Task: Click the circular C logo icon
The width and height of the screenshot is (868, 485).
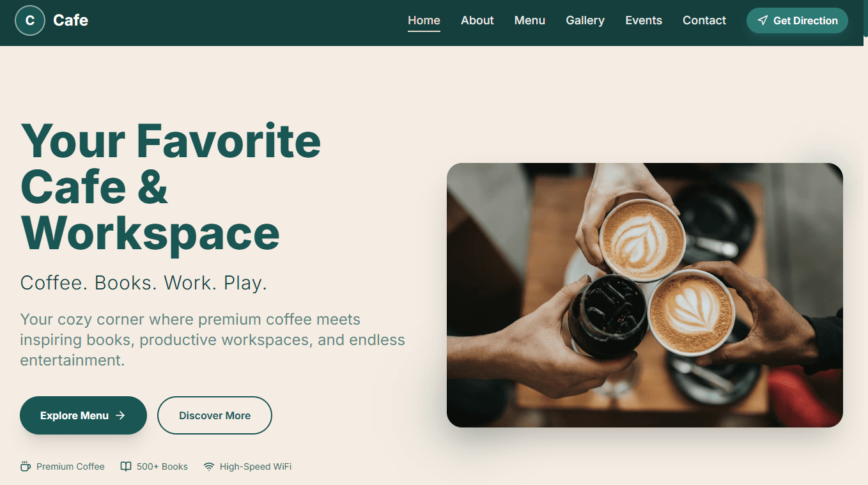Action: click(30, 20)
